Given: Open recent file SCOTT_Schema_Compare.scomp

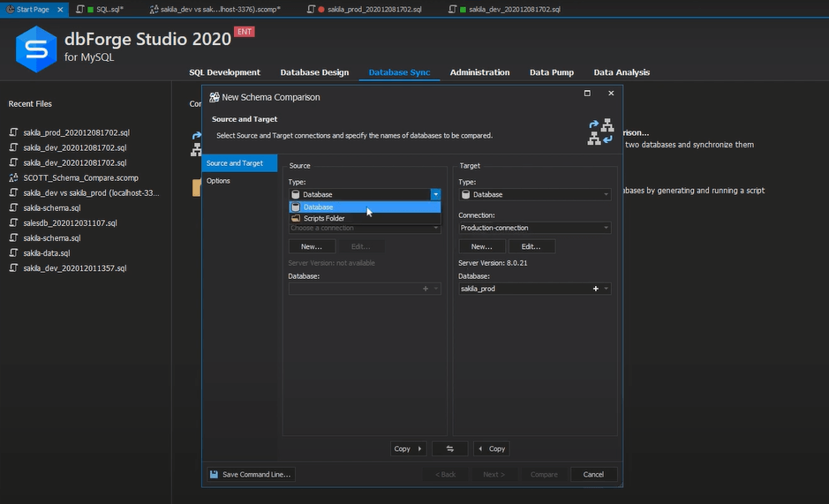Looking at the screenshot, I should click(81, 177).
